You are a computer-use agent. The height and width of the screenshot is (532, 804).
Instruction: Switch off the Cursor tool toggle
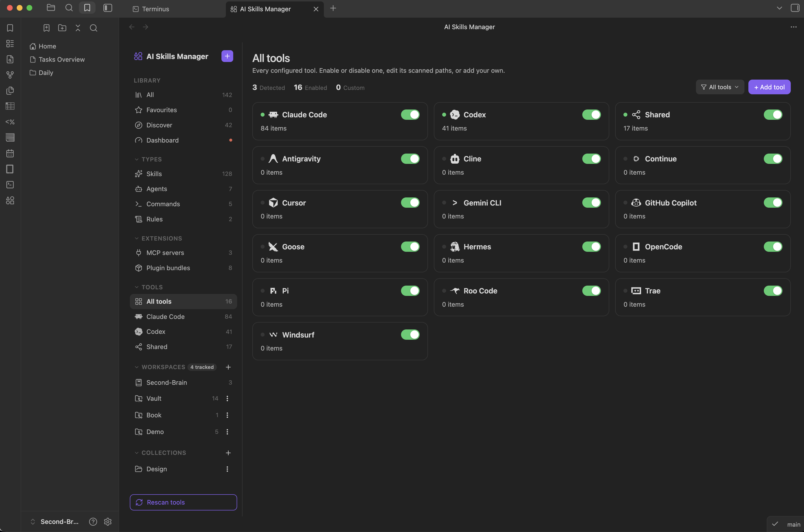(410, 203)
